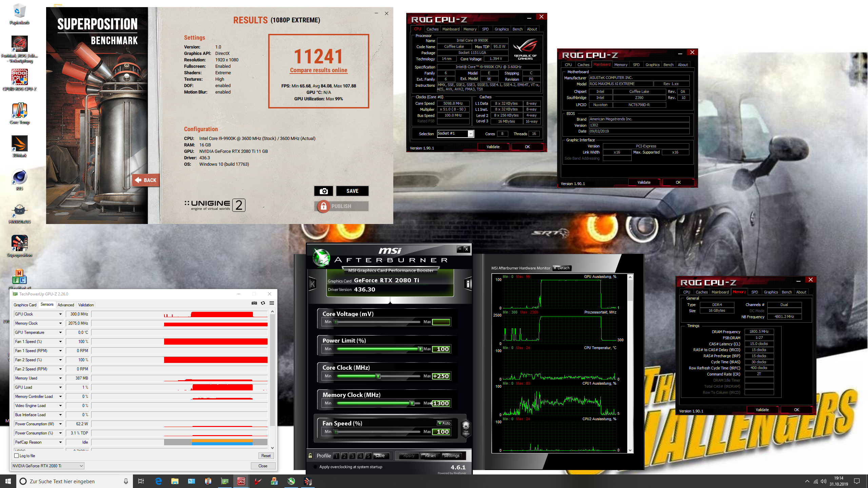Image resolution: width=868 pixels, height=488 pixels.
Task: Click Afterburner information i button
Action: [x=468, y=284]
